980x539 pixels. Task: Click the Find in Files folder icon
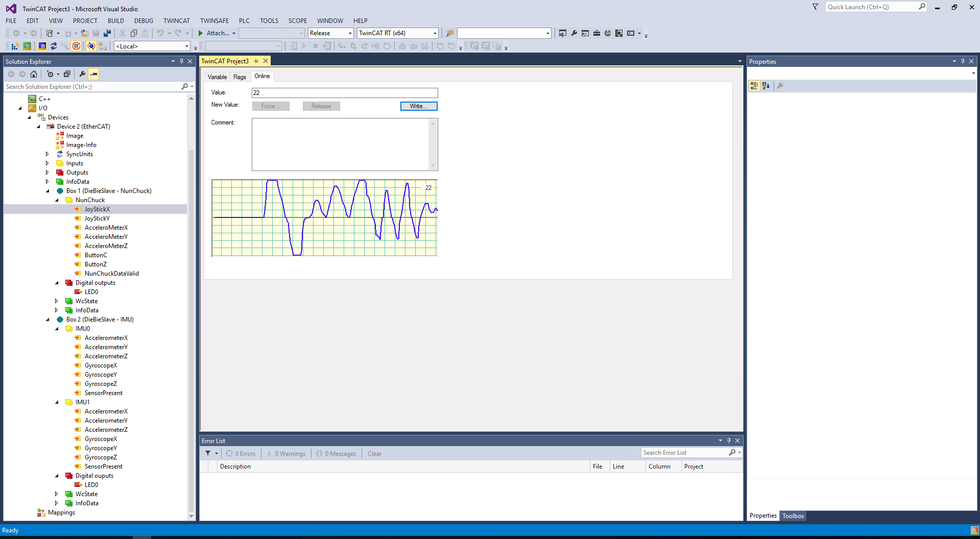pyautogui.click(x=450, y=33)
